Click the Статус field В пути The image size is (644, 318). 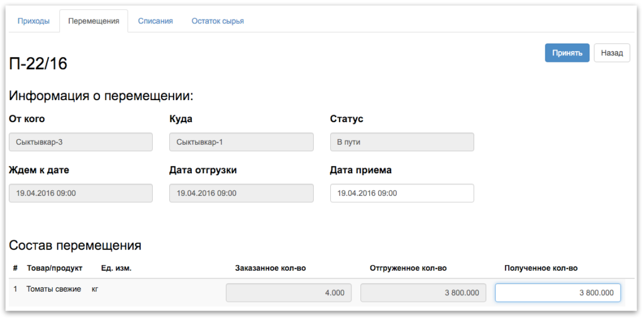[x=402, y=142]
